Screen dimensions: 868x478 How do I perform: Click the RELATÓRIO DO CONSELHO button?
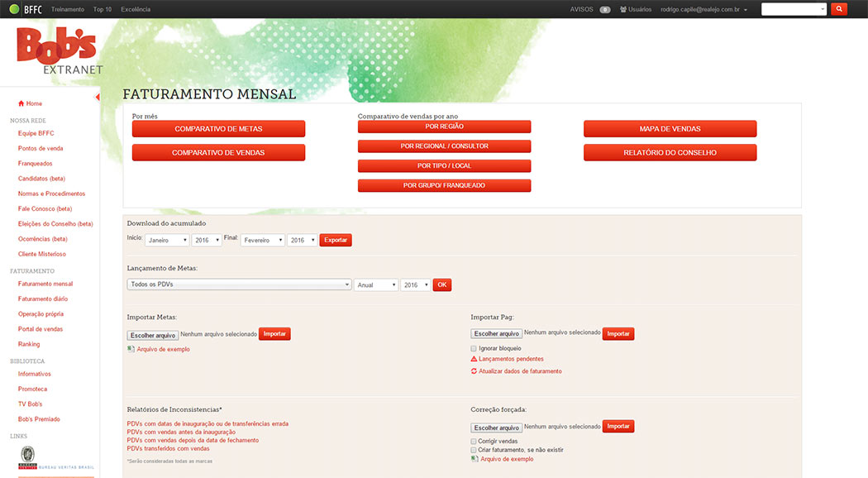(x=670, y=152)
